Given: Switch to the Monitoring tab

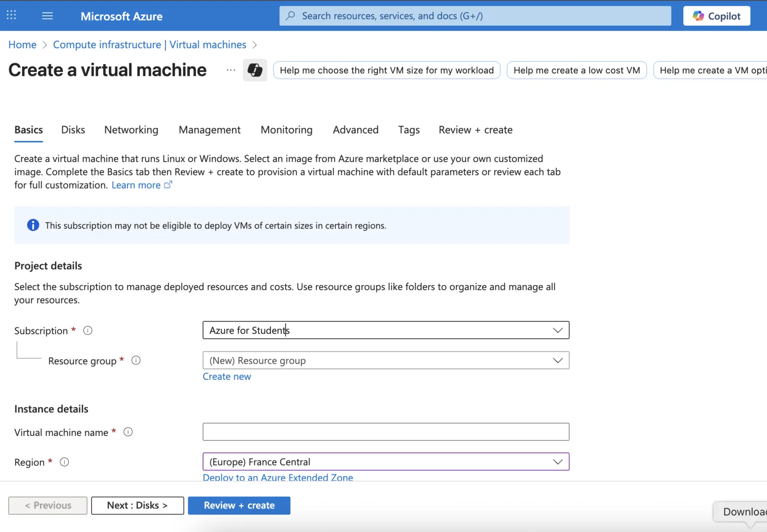Looking at the screenshot, I should tap(287, 130).
